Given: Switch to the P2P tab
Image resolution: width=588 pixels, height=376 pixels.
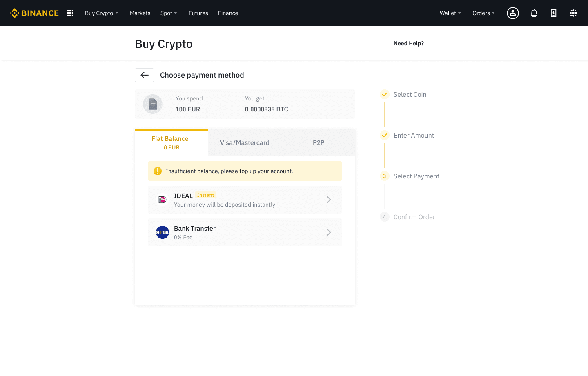Looking at the screenshot, I should [x=318, y=142].
